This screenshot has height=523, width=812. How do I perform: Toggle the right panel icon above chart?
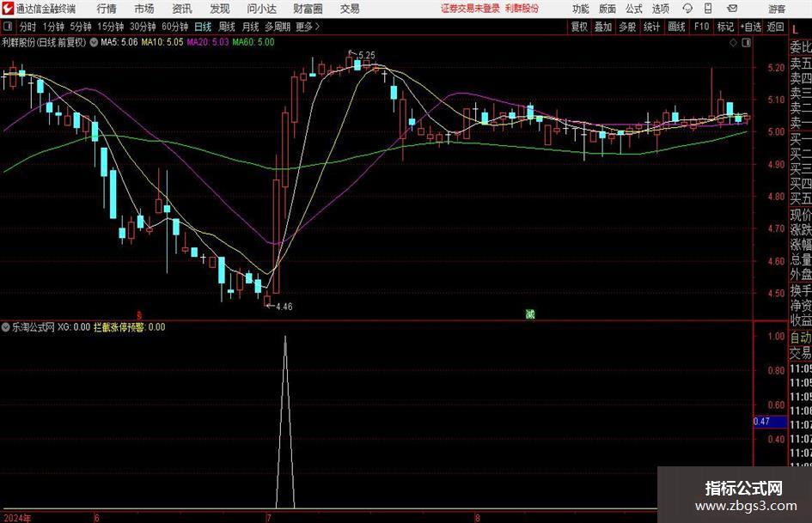click(x=746, y=43)
